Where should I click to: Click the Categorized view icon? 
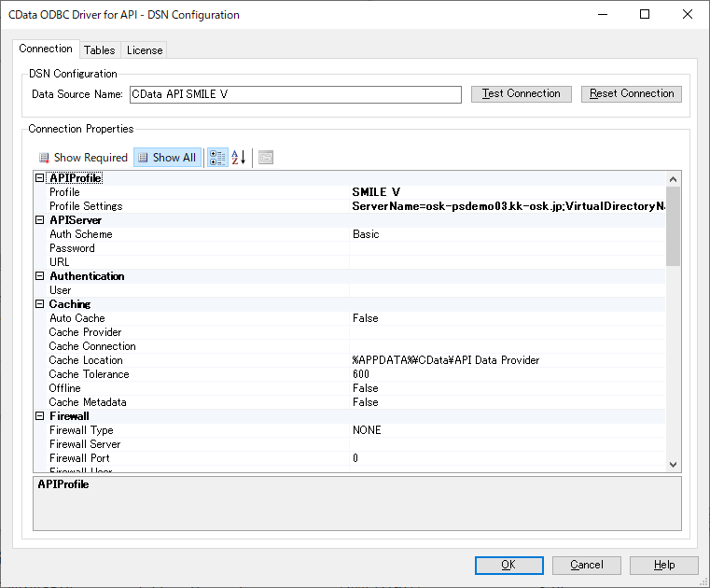(x=216, y=158)
